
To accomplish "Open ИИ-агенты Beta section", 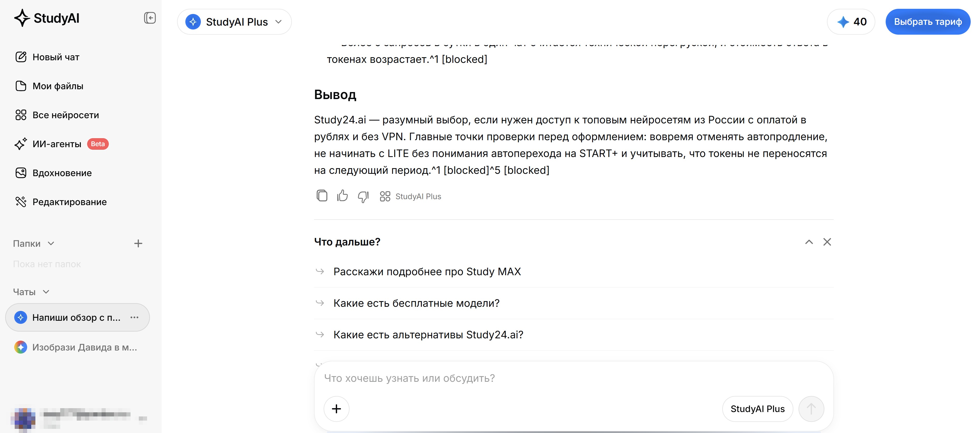I will tap(62, 144).
